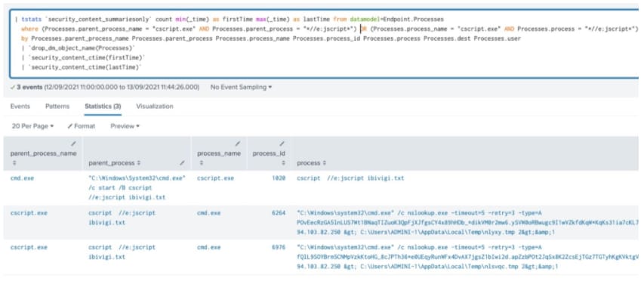The height and width of the screenshot is (281, 644).
Task: Sort by the process column arrows
Action: 325,163
